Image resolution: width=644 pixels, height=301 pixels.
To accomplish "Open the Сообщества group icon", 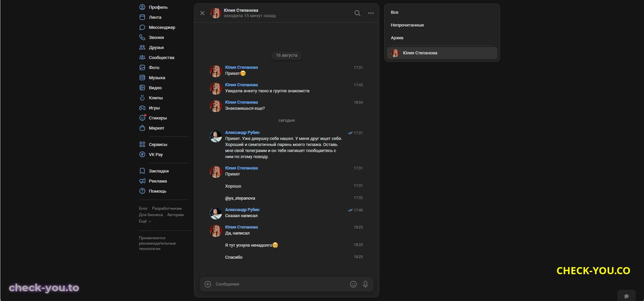I will [142, 57].
